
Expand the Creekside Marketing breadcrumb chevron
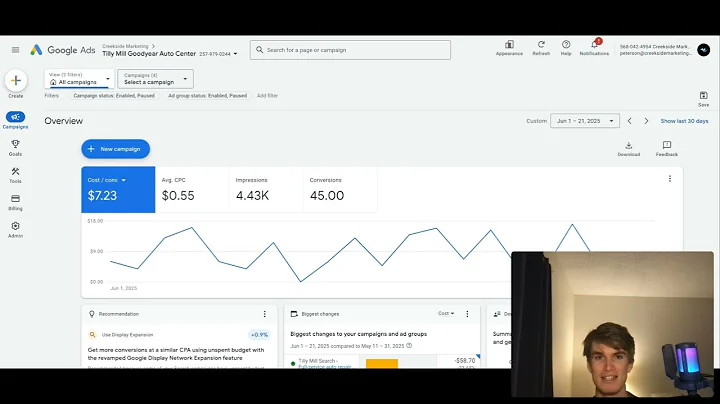pyautogui.click(x=153, y=46)
